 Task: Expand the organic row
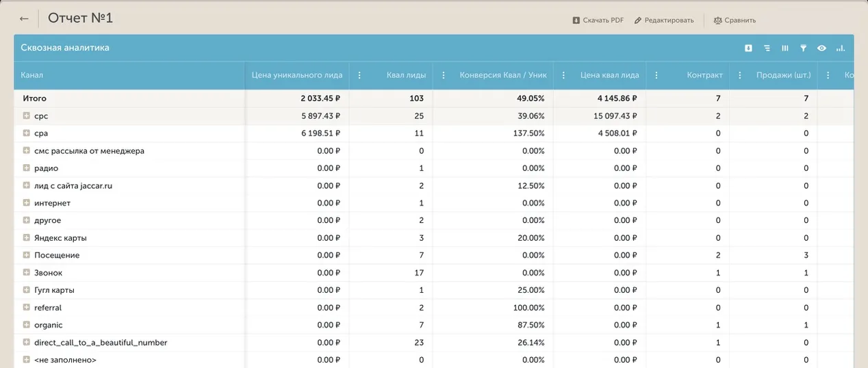pyautogui.click(x=26, y=325)
